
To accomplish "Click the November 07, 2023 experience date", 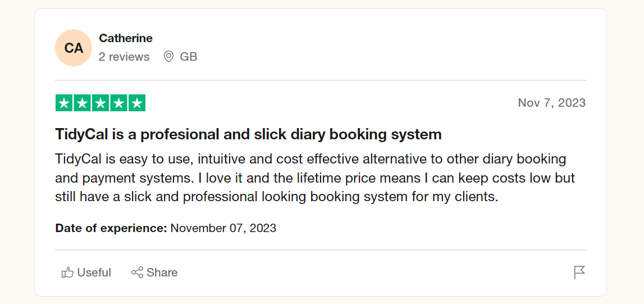I will point(223,228).
